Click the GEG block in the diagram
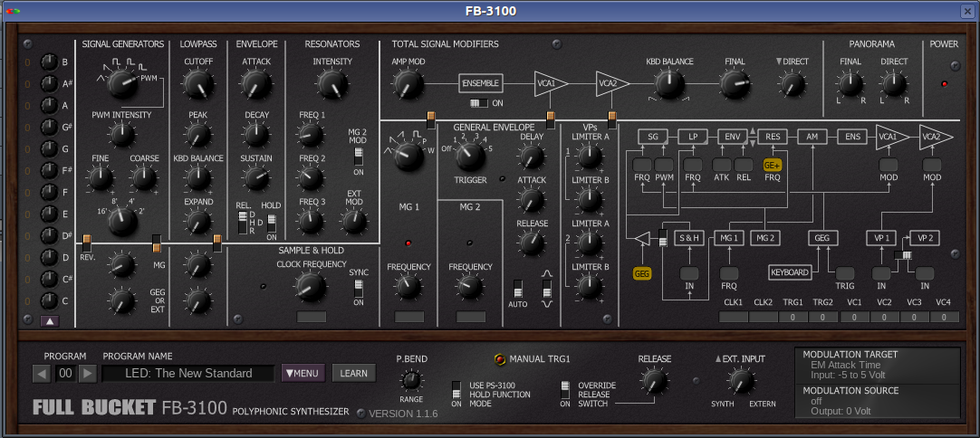 pos(822,238)
